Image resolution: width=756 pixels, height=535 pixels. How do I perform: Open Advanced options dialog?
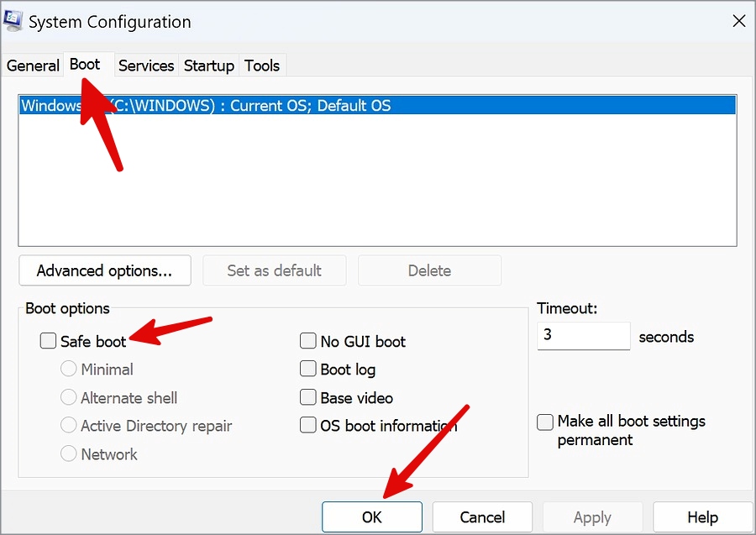click(104, 270)
